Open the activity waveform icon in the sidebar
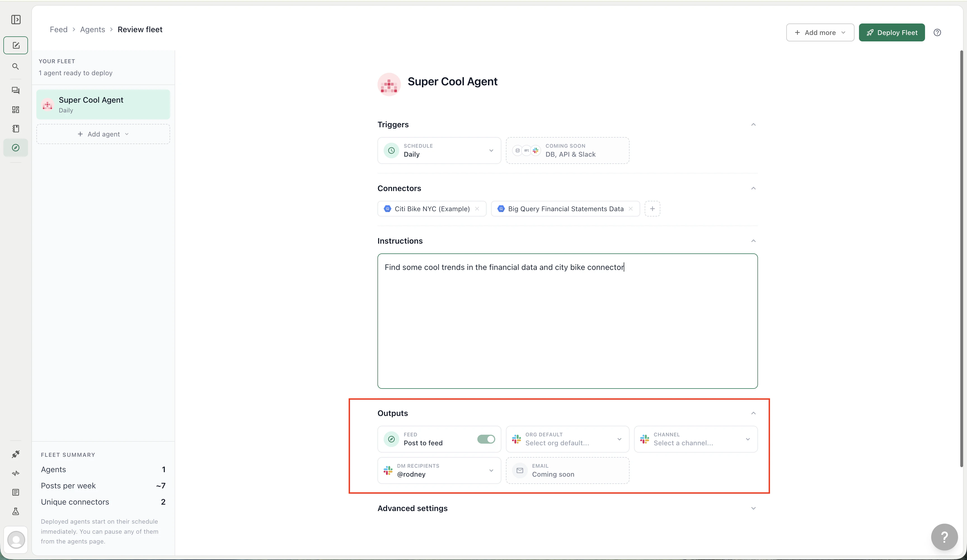This screenshot has height=560, width=967. [15, 473]
